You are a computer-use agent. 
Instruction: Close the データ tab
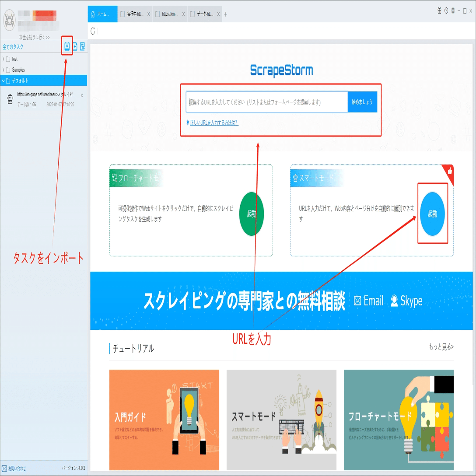tap(218, 14)
